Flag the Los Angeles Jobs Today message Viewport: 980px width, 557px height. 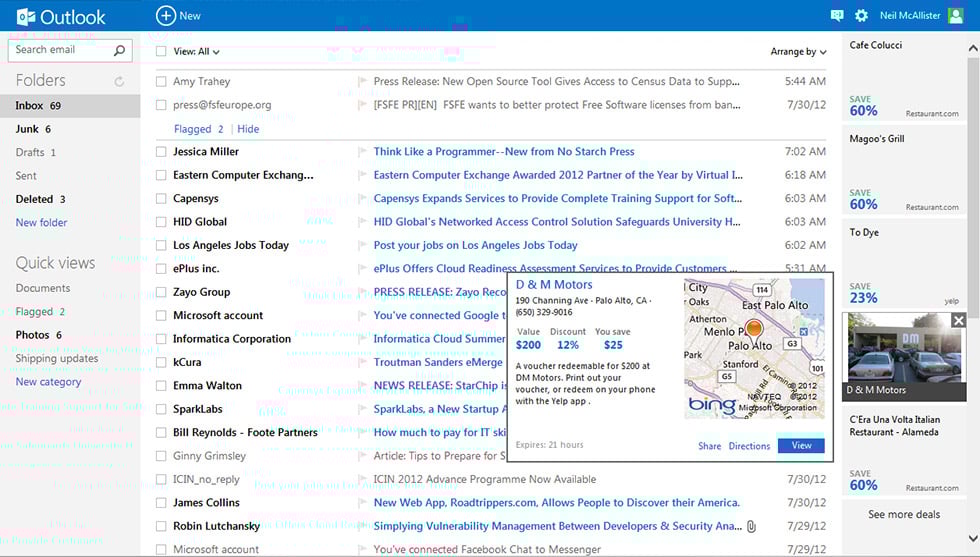(x=362, y=245)
